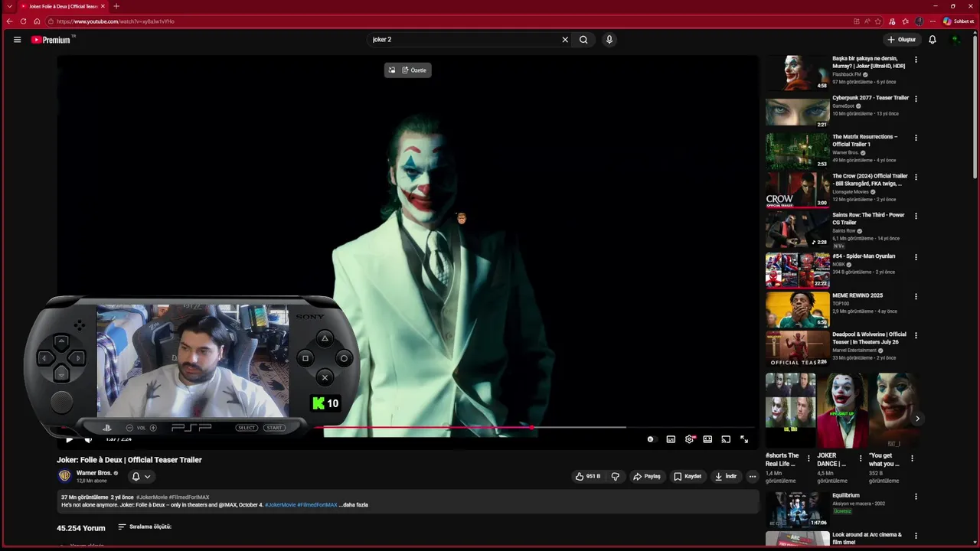This screenshot has width=980, height=551.
Task: Cast the video to a TV
Action: 726,439
